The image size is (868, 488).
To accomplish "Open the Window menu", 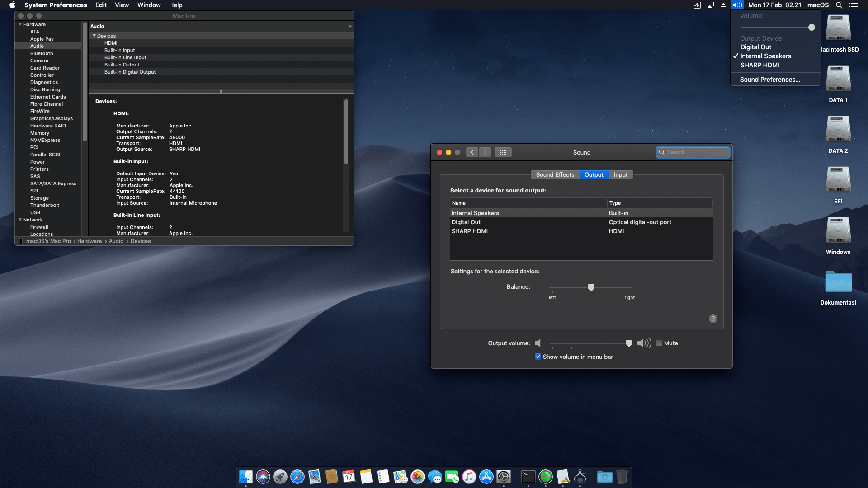I will (x=149, y=5).
